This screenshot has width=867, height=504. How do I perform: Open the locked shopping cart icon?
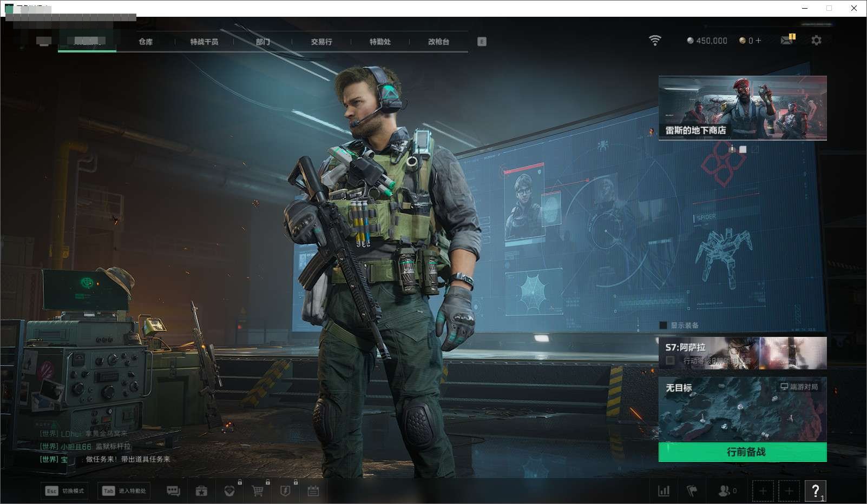point(258,491)
